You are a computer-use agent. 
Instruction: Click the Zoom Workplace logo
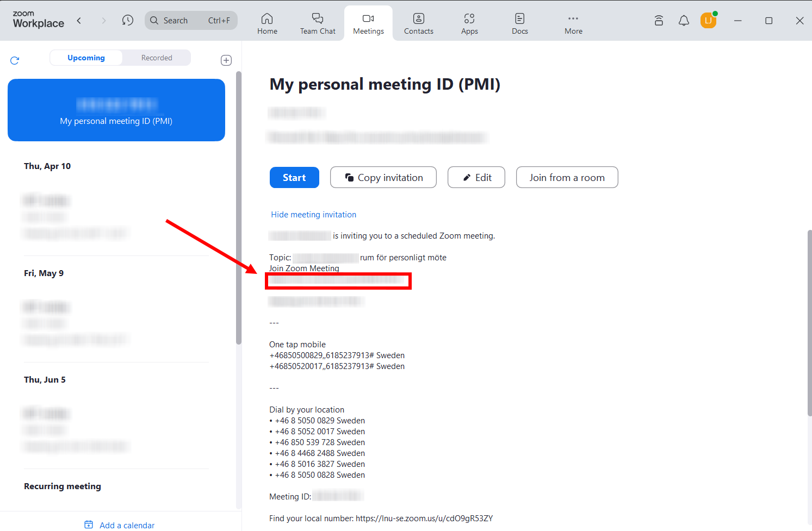(38, 20)
